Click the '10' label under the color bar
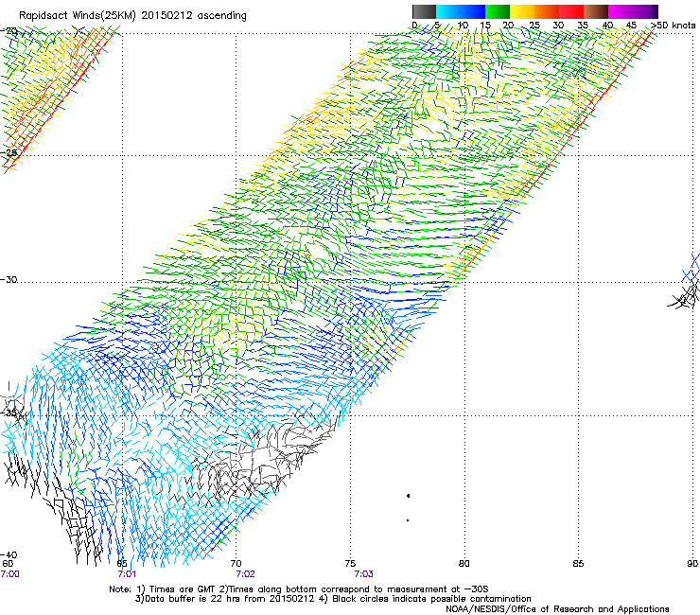The width and height of the screenshot is (700, 615). tap(463, 26)
